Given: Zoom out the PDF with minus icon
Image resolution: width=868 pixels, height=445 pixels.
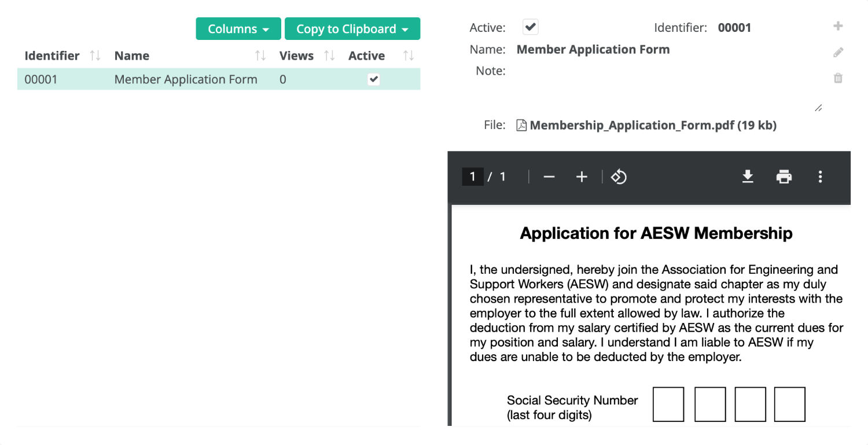Looking at the screenshot, I should pyautogui.click(x=549, y=176).
